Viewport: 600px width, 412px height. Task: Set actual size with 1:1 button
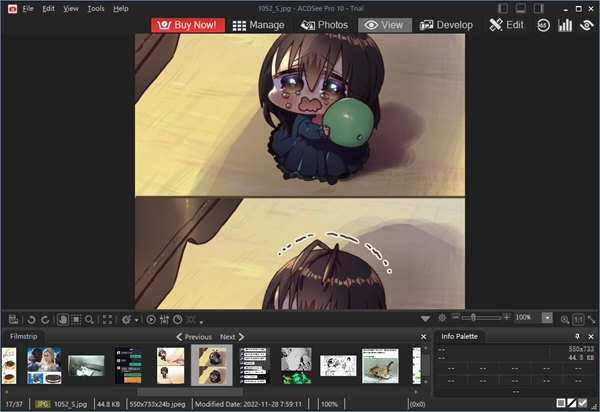tap(578, 319)
